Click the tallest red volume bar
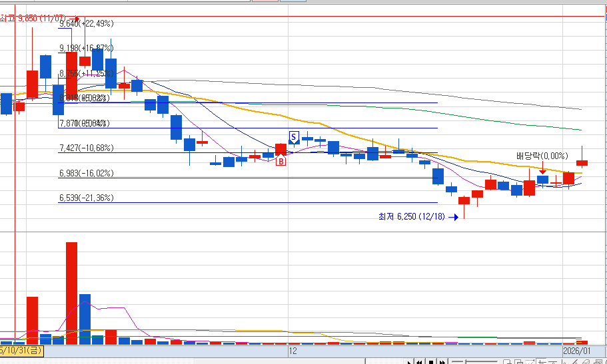The image size is (607, 364). pos(71,293)
